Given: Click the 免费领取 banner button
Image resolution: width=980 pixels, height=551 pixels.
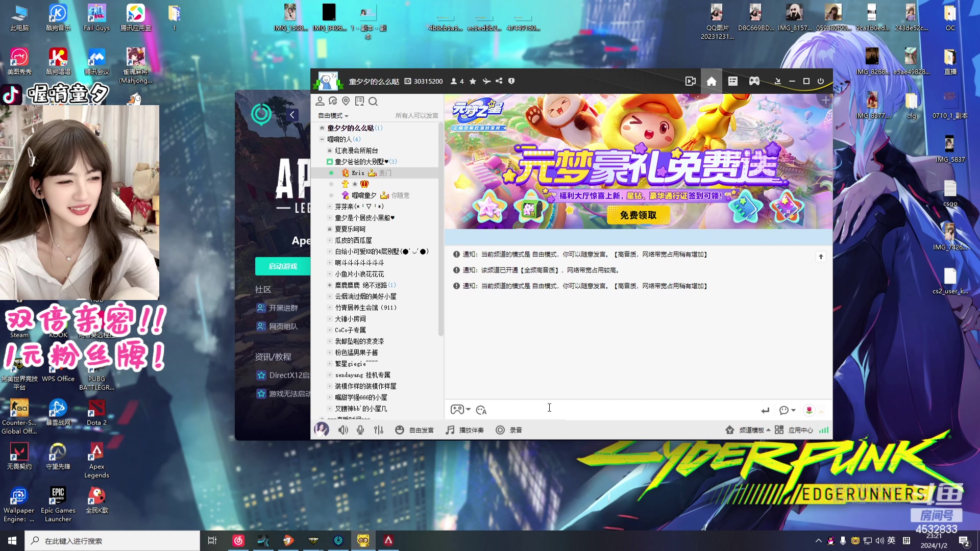Looking at the screenshot, I should click(x=638, y=215).
